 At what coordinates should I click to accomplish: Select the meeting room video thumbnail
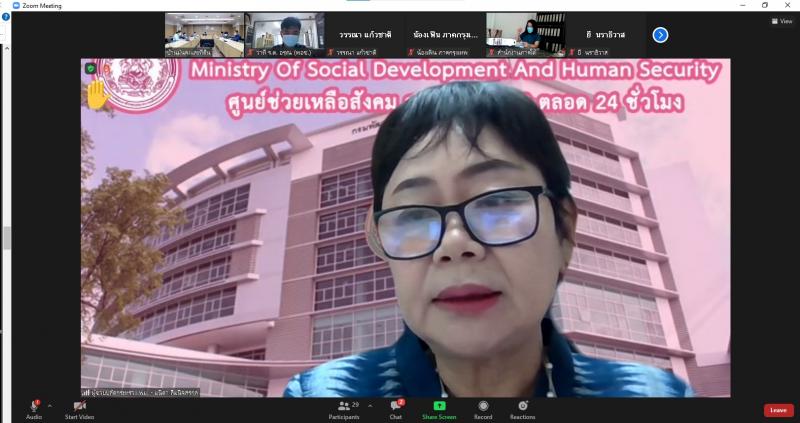pyautogui.click(x=204, y=35)
